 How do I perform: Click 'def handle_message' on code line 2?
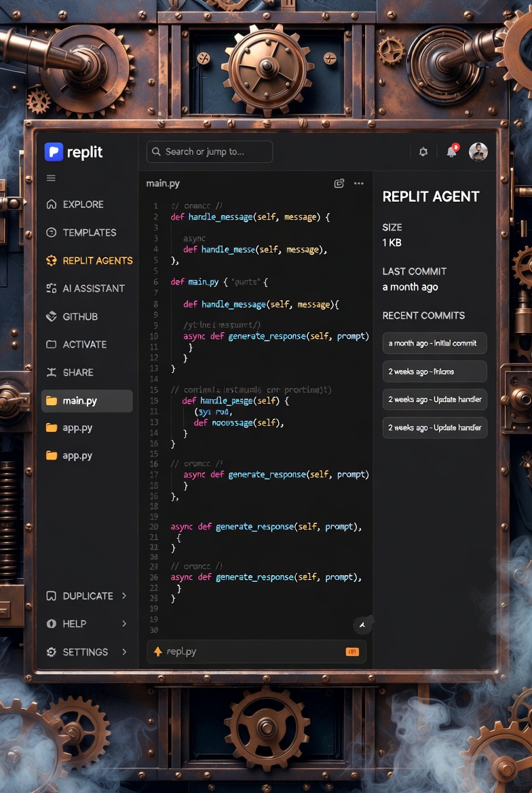[212, 217]
